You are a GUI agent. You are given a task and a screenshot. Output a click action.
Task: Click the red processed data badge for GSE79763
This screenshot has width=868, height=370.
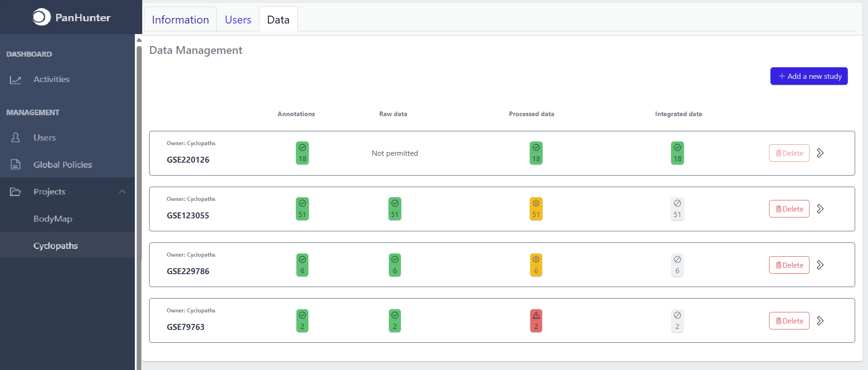coord(536,321)
